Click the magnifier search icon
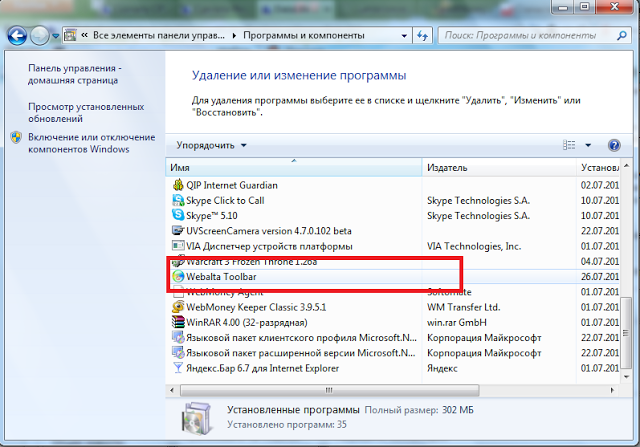 click(x=622, y=36)
